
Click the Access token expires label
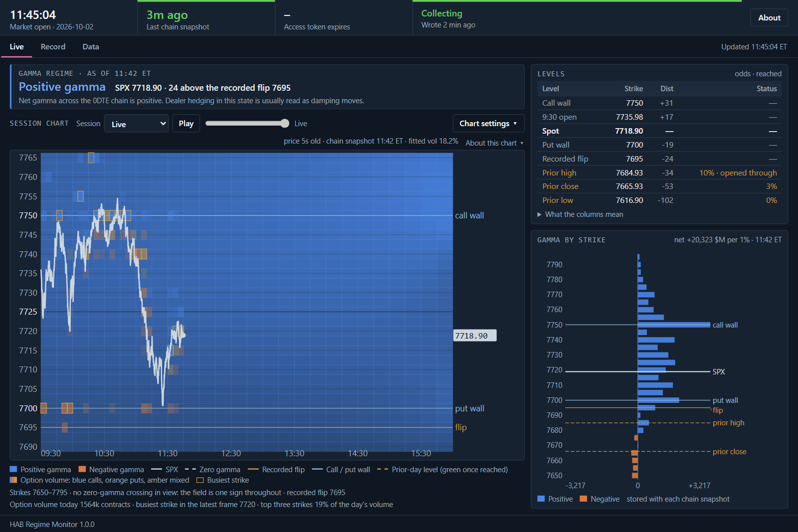pyautogui.click(x=317, y=27)
